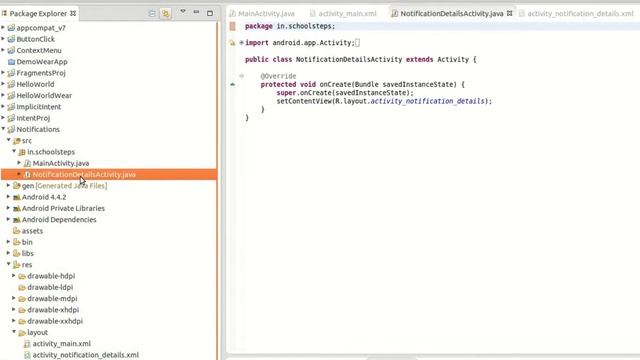The image size is (640, 360).
Task: Click the package declaration gutter marker
Action: click(x=232, y=26)
